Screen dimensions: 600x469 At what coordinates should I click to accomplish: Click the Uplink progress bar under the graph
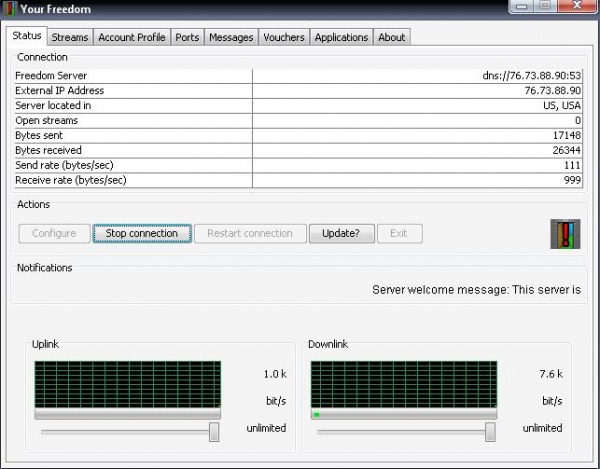(x=127, y=414)
